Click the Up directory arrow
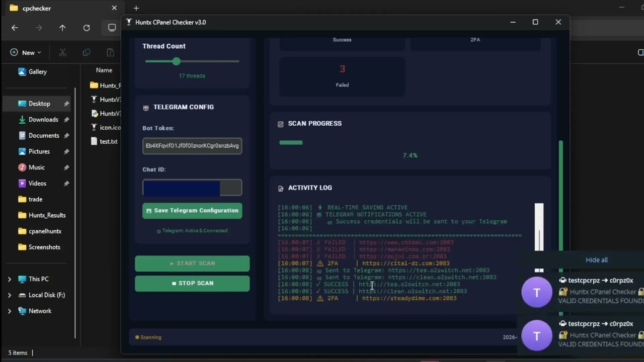The image size is (644, 362). point(62,28)
